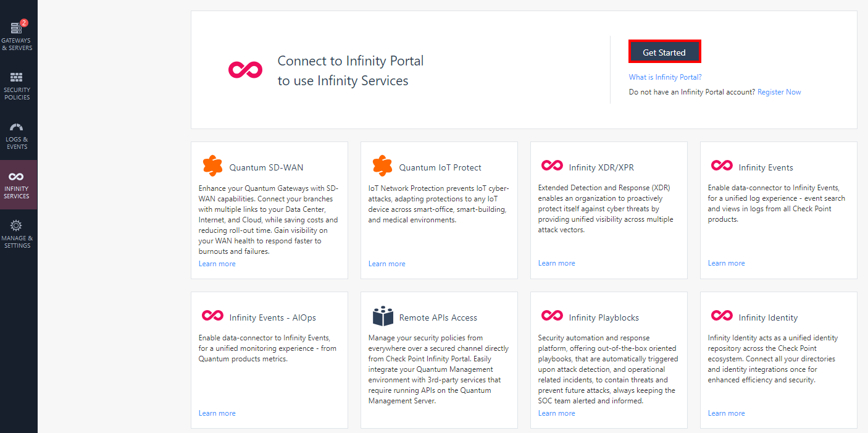Select the Infinity Events - AIOps card title
Image resolution: width=868 pixels, height=433 pixels.
click(272, 317)
